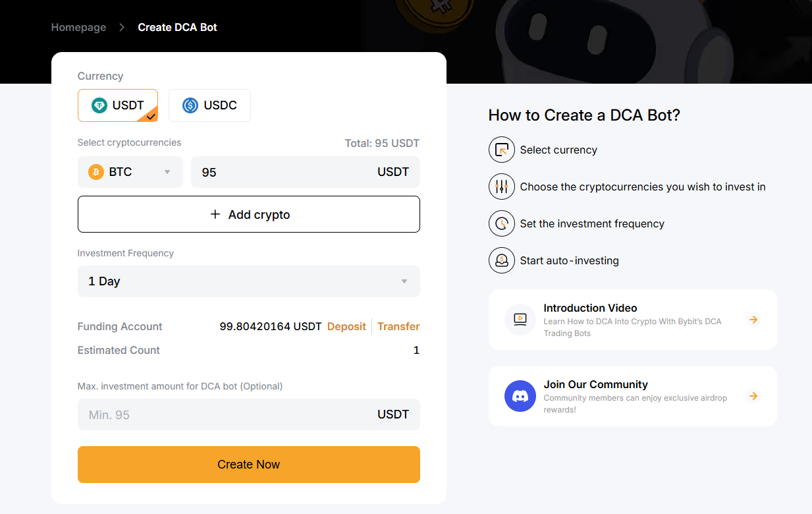The image size is (812, 514).
Task: Select USDT as the currency
Action: pos(118,105)
